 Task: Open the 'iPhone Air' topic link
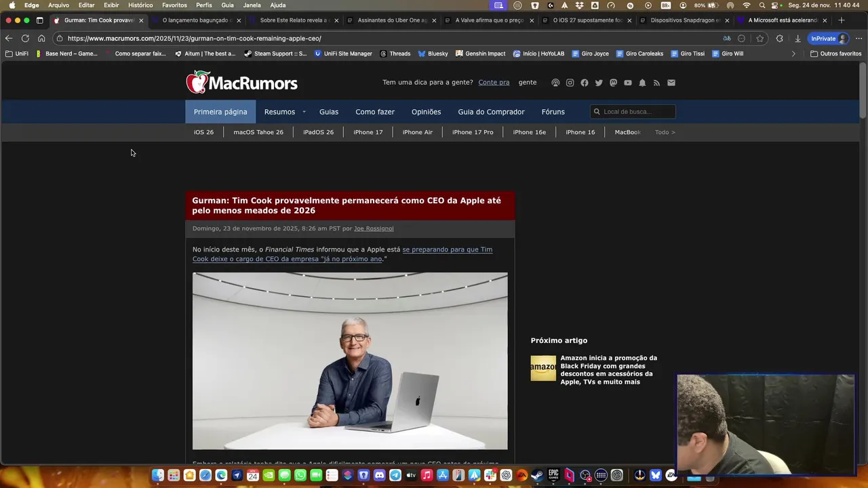click(x=418, y=132)
